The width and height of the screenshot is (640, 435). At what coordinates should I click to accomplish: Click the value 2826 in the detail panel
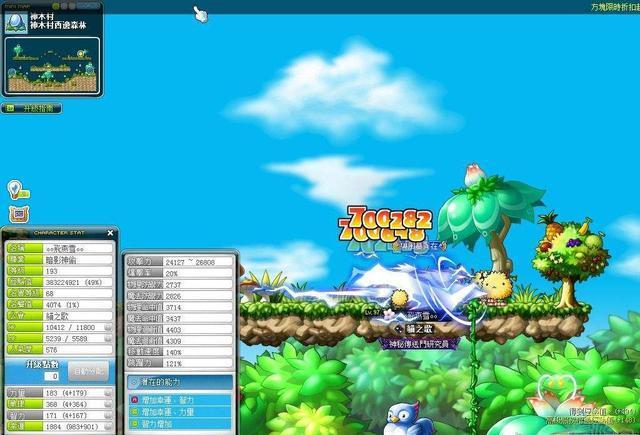pyautogui.click(x=198, y=296)
